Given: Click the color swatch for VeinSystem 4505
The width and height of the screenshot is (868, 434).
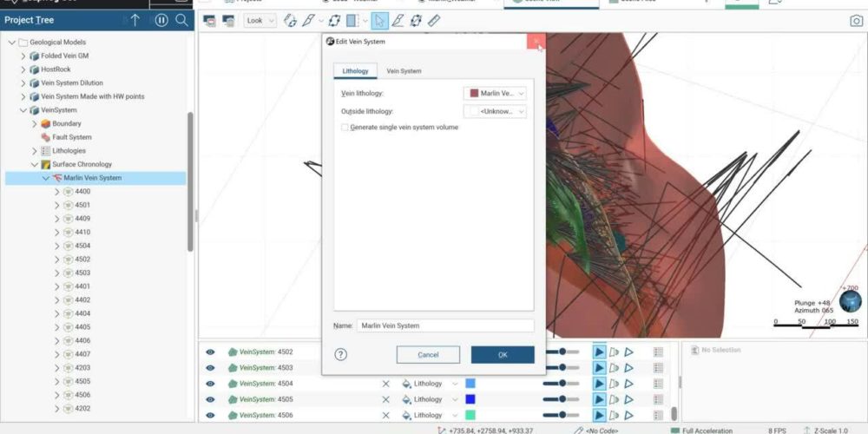Looking at the screenshot, I should click(x=470, y=400).
